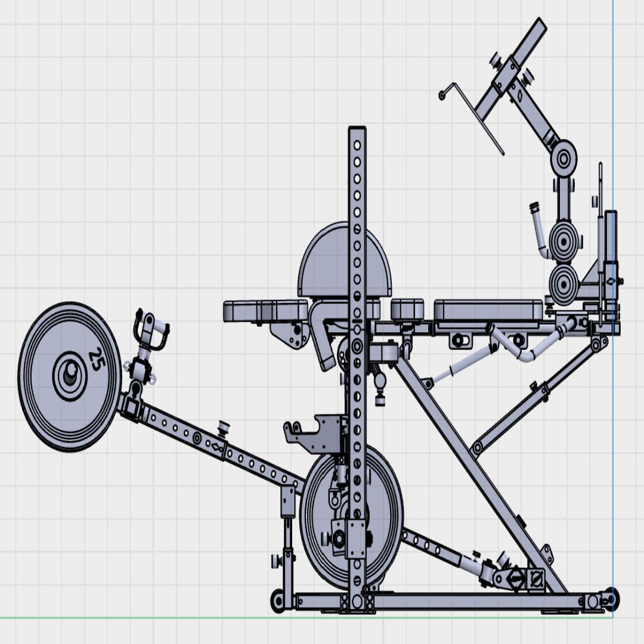Image resolution: width=644 pixels, height=644 pixels.
Task: Click the small middle cushion pad of the bench
Action: 407,309
